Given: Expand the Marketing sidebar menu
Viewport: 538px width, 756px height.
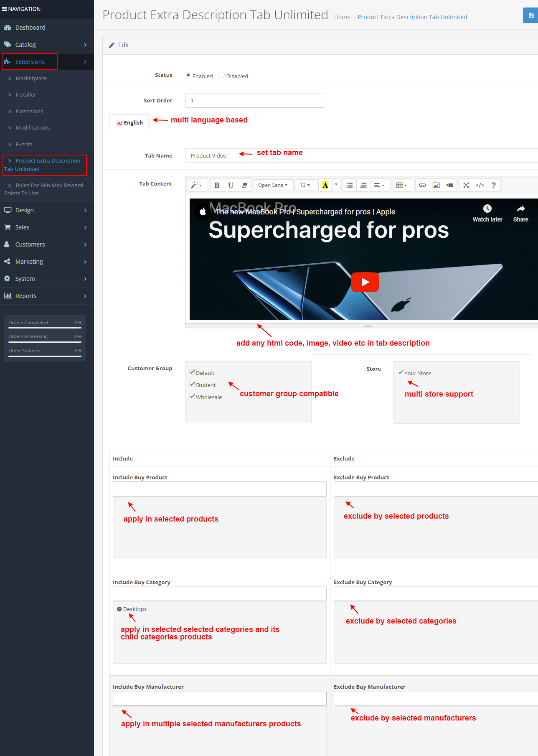Looking at the screenshot, I should 47,262.
